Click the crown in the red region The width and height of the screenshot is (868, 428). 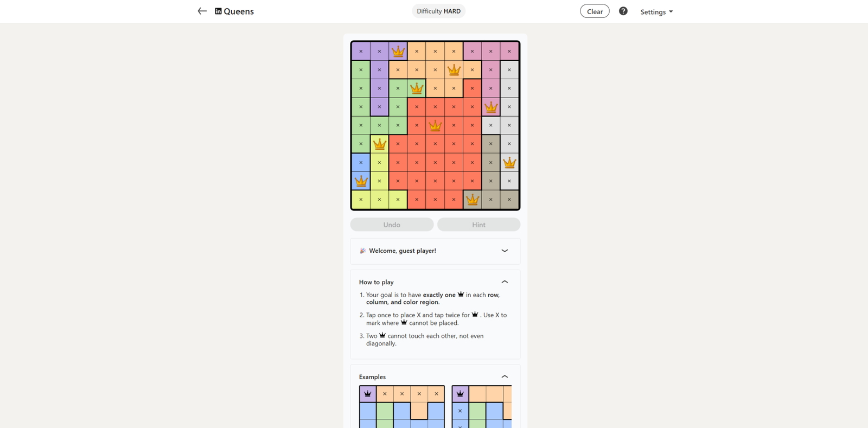pos(435,126)
